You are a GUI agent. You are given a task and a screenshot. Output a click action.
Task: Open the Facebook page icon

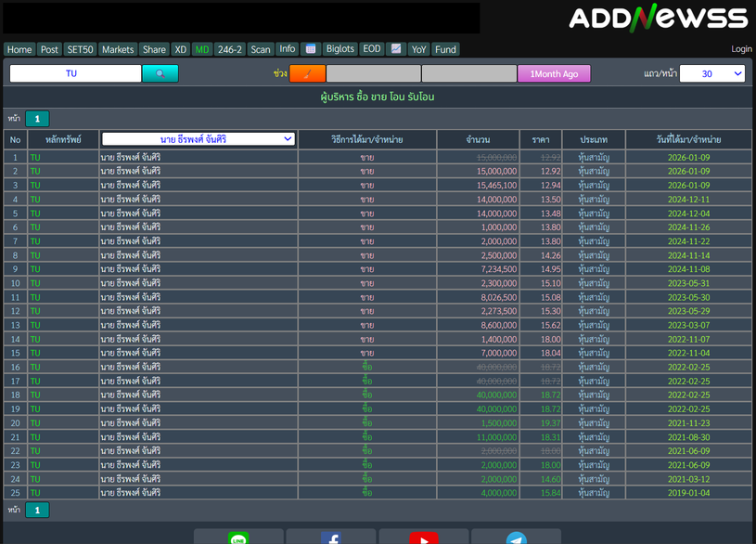[331, 538]
